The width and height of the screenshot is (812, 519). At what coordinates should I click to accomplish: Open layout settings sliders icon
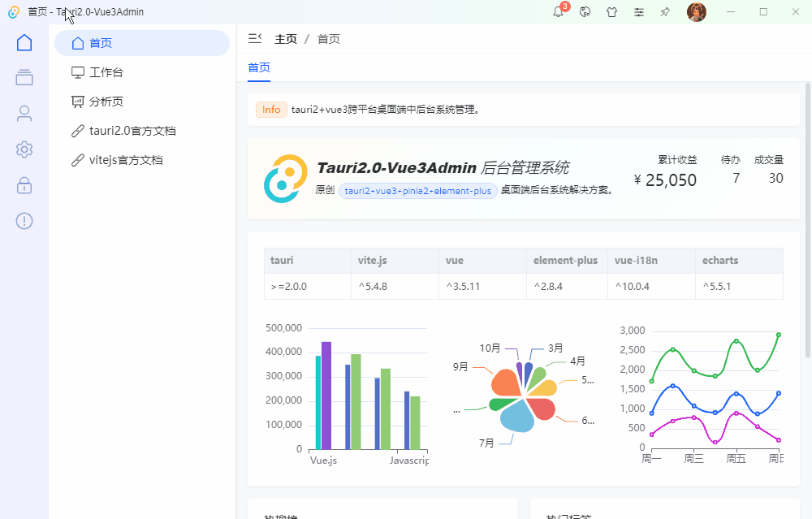pyautogui.click(x=638, y=12)
